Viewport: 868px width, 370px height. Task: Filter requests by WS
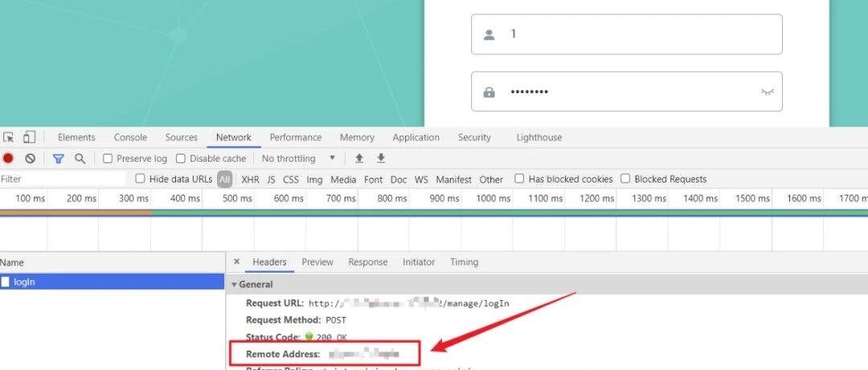click(x=421, y=179)
